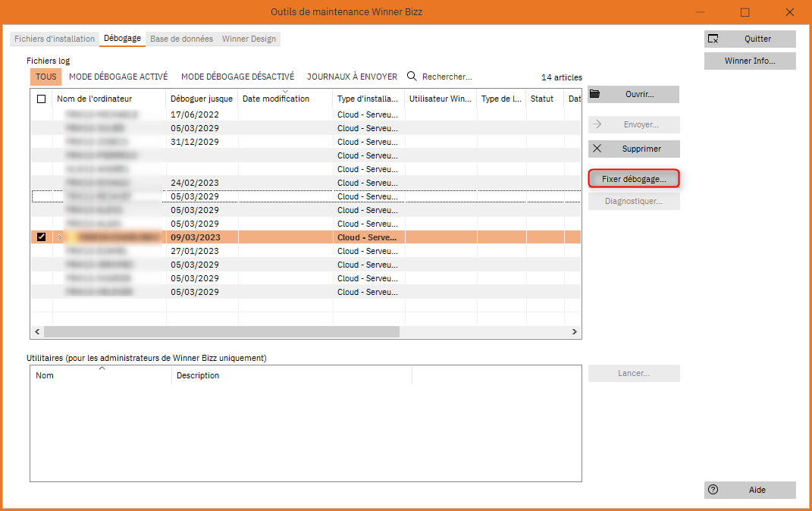Click the X icon on Supprimer button
This screenshot has height=511, width=812.
pyautogui.click(x=597, y=149)
